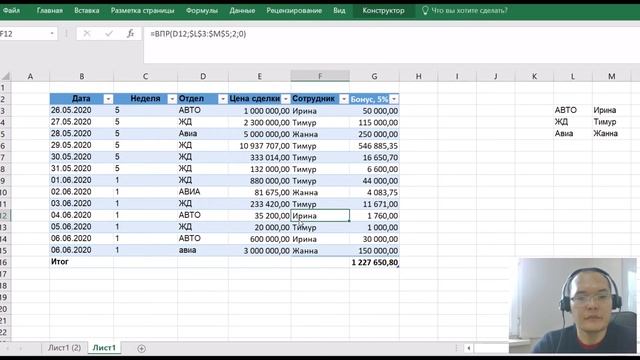Viewport: 640px width, 360px height.
Task: Click the confirm checkmark in formula bar
Action: tap(109, 34)
